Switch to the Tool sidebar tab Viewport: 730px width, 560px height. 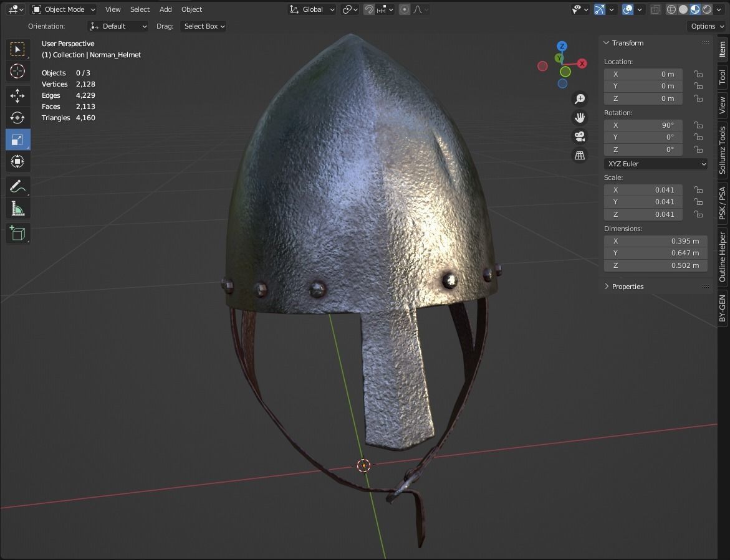(x=722, y=77)
